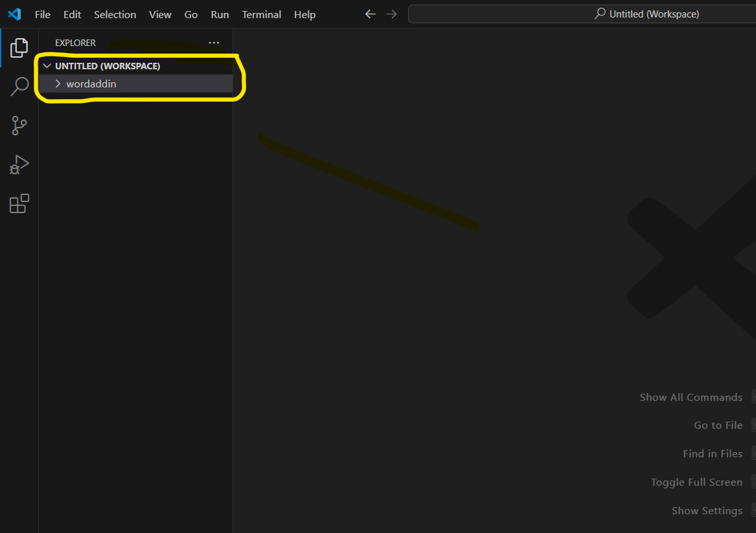
Task: Select the wordaddin folder name
Action: pyautogui.click(x=91, y=84)
